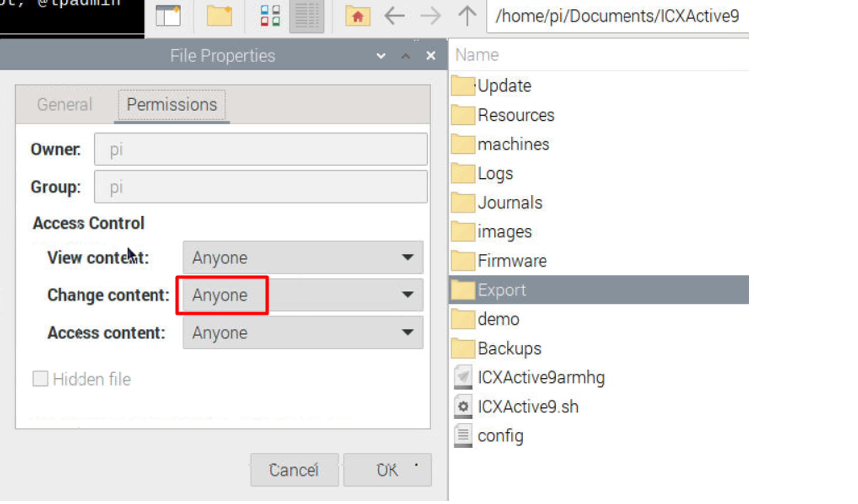Switch to detailed list view mode
This screenshot has width=858, height=504.
click(x=307, y=16)
